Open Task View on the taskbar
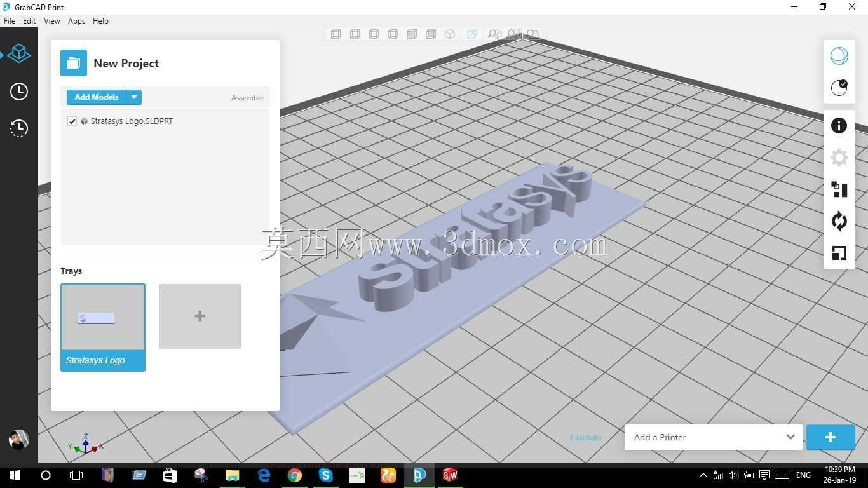The width and height of the screenshot is (868, 488). point(76,475)
